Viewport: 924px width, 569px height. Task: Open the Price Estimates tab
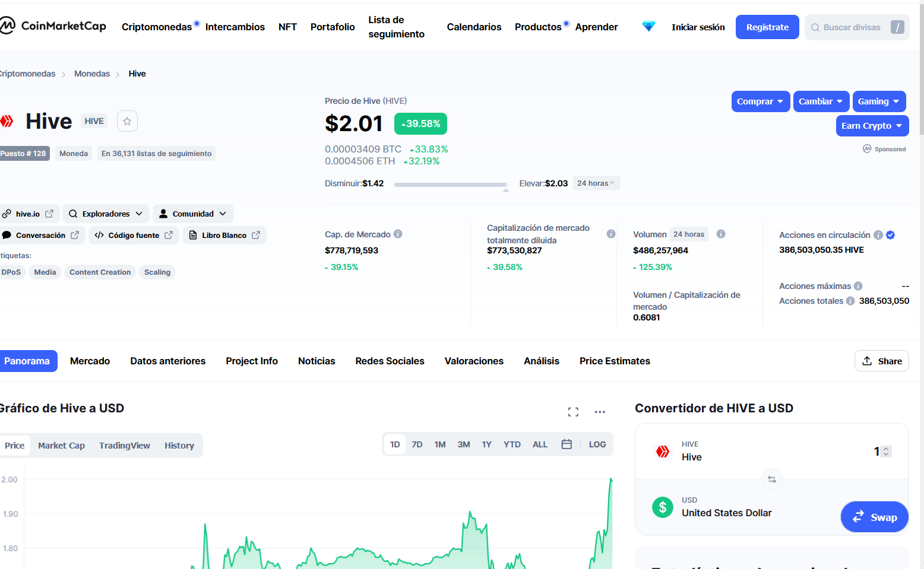coord(615,361)
